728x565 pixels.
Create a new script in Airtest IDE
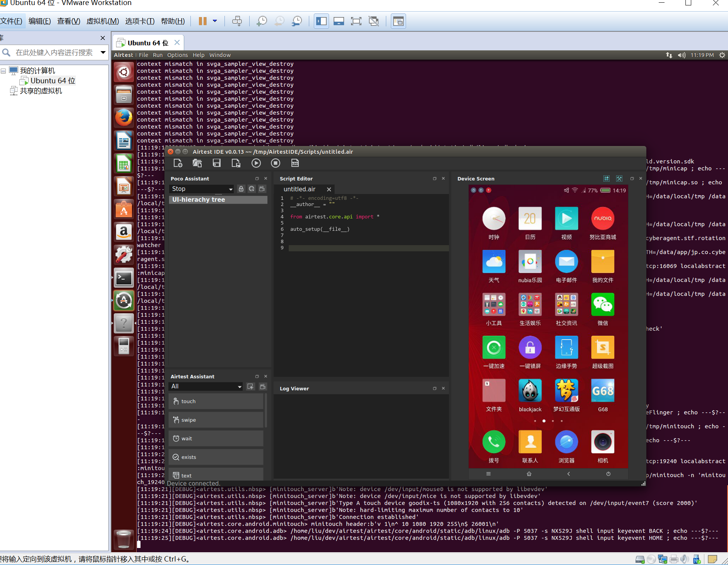click(x=178, y=163)
